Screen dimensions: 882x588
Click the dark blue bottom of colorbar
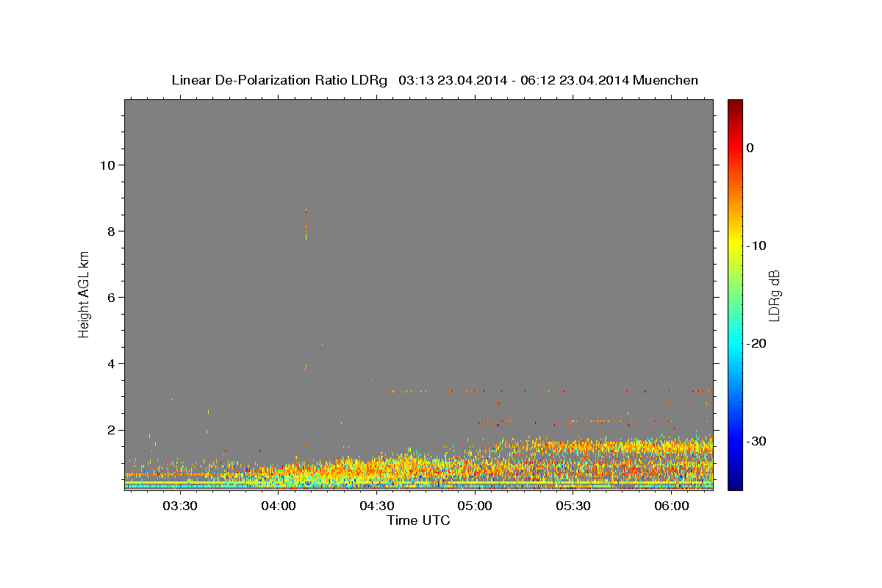point(735,484)
